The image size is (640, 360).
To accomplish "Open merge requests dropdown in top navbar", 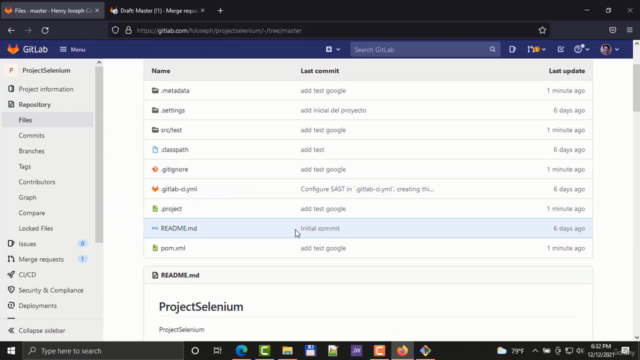I will [536, 49].
